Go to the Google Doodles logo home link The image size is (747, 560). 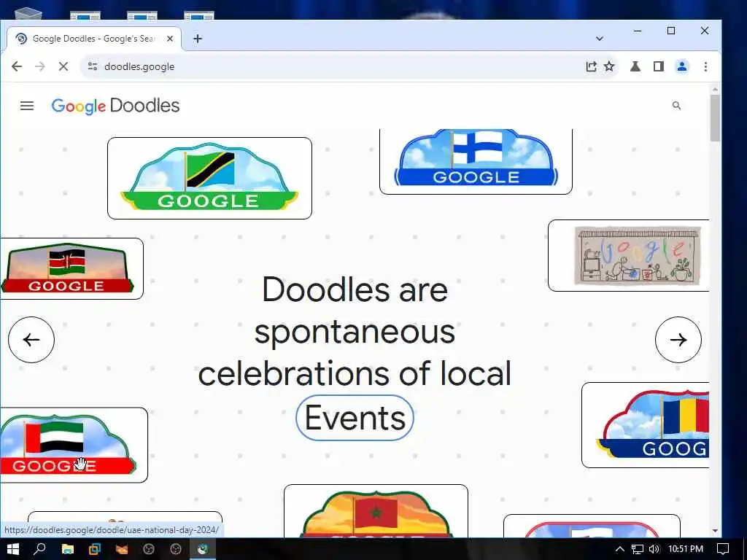click(x=115, y=106)
